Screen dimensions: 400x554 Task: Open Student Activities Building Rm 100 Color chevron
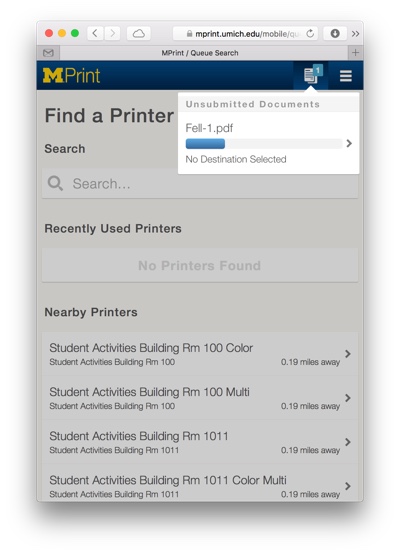tap(348, 354)
